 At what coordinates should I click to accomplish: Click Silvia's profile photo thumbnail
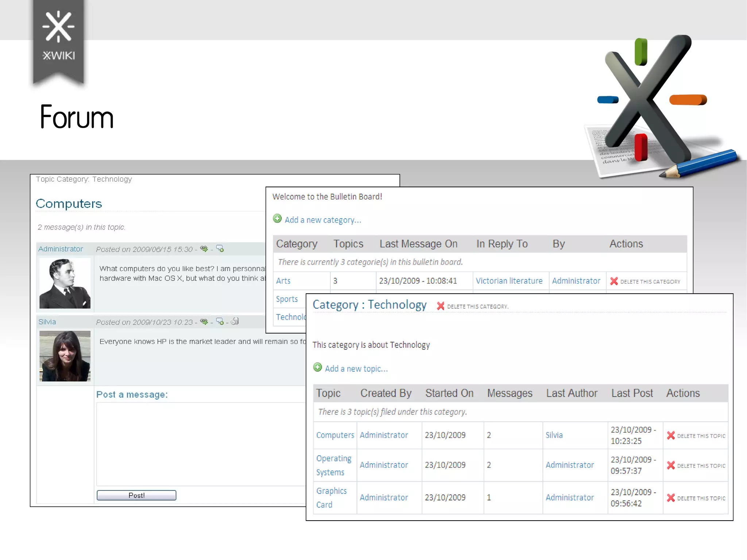pyautogui.click(x=65, y=356)
